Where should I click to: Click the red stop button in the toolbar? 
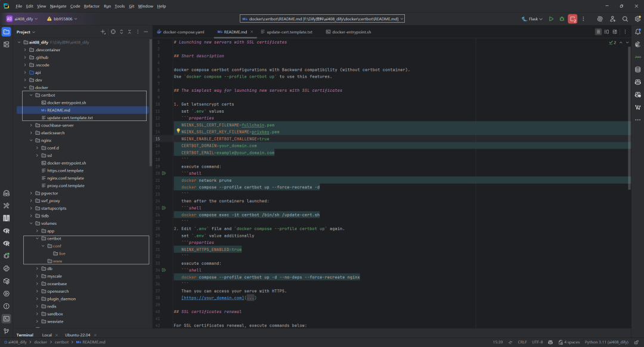[x=572, y=19]
